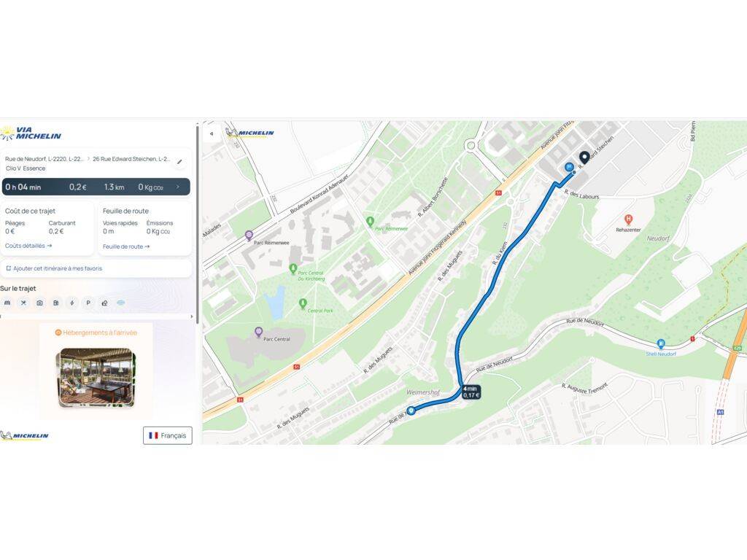Click the destination pin on the map
Viewport: 747px width, 560px height.
click(584, 157)
